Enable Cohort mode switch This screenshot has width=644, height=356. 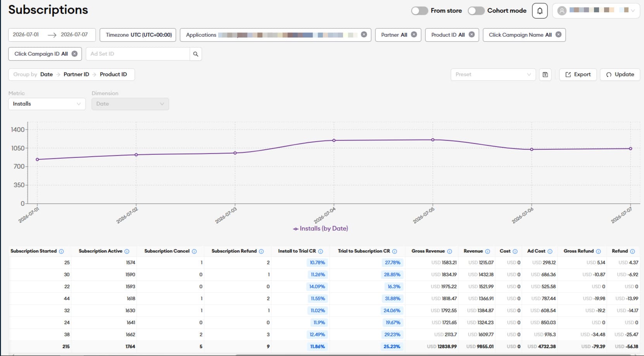[476, 11]
